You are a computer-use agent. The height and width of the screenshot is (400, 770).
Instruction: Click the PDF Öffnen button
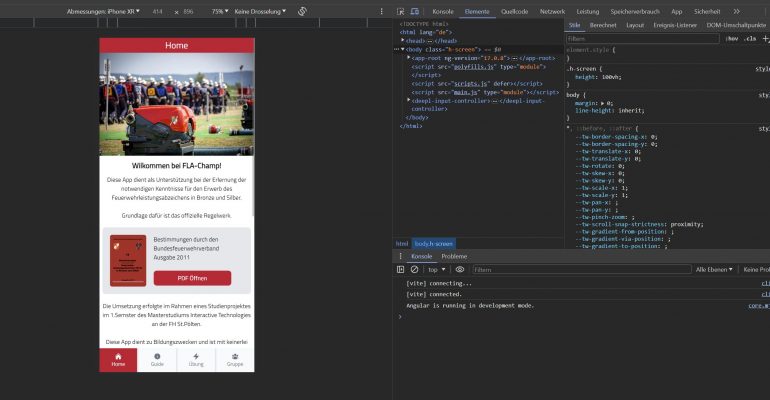tap(192, 278)
